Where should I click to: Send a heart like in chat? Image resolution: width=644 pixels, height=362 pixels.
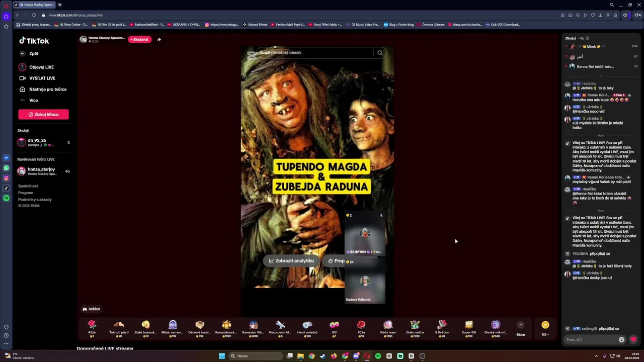click(633, 339)
